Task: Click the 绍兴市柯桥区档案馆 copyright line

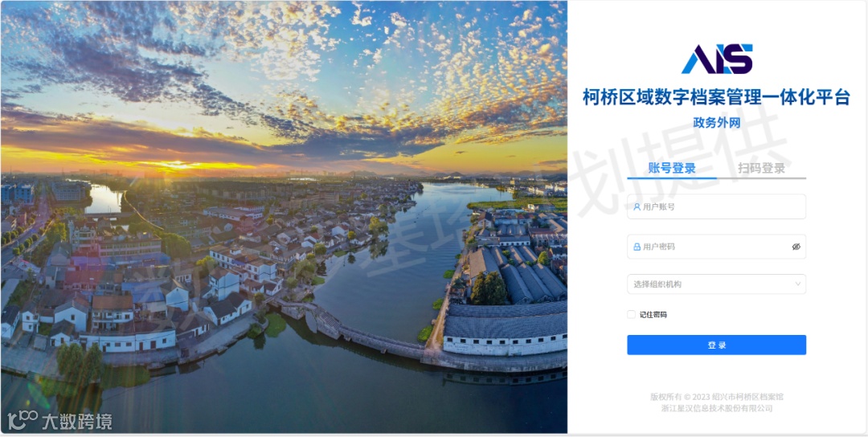Action: pos(717,397)
